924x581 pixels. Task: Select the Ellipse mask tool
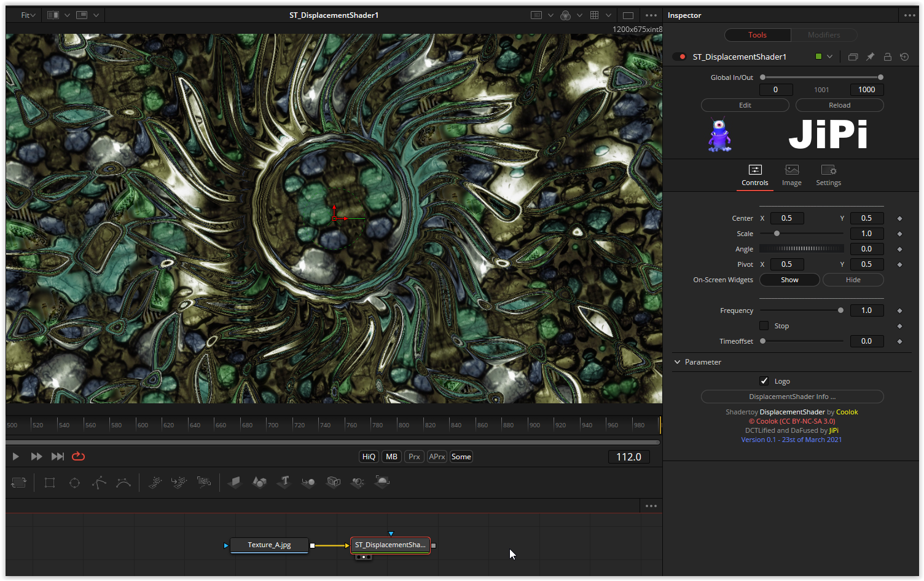[74, 483]
